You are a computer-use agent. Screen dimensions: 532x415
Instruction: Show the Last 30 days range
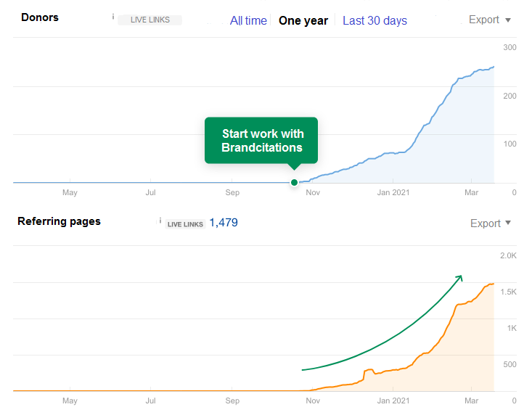point(375,21)
